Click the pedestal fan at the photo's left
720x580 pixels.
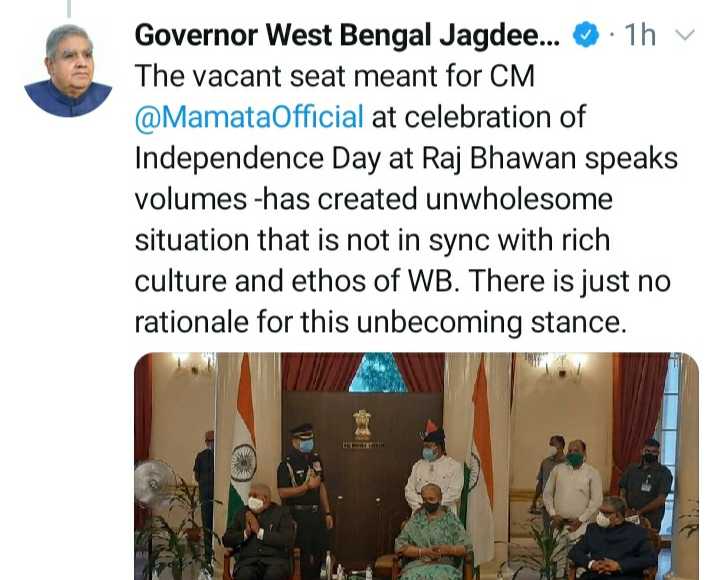[x=154, y=482]
